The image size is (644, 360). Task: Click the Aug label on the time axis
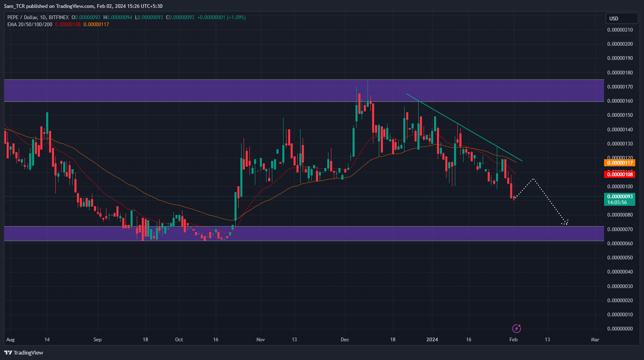[x=11, y=340]
